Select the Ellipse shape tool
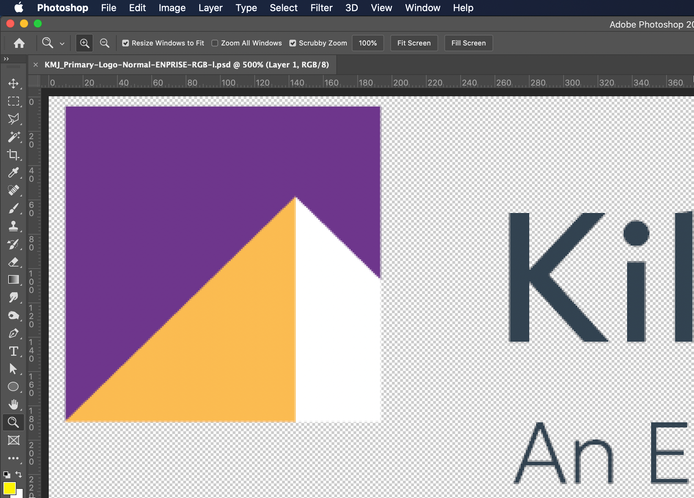 click(13, 386)
